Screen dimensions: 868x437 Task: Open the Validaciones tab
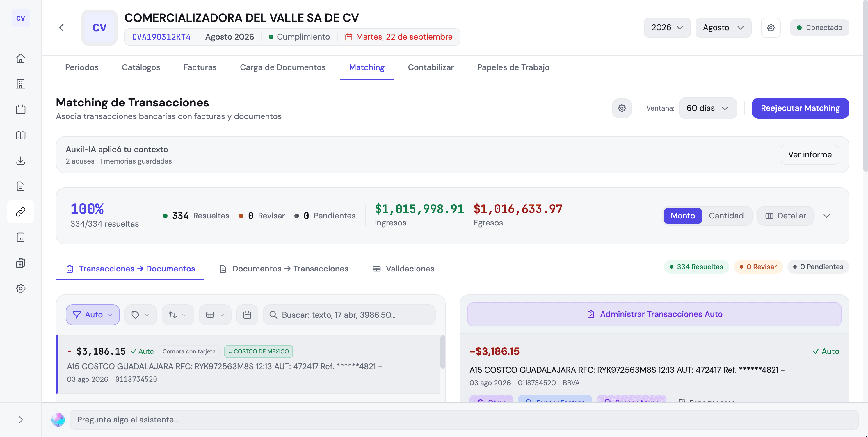[403, 269]
